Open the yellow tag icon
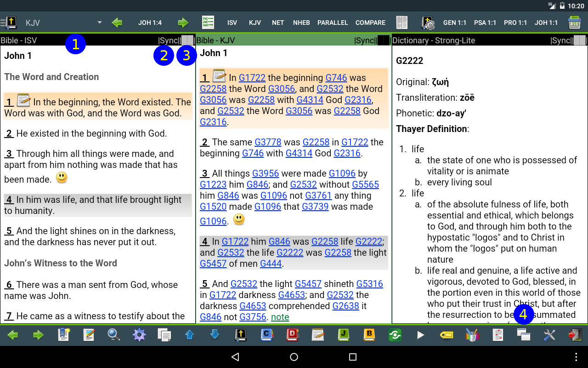Image resolution: width=588 pixels, height=368 pixels. coord(447,335)
